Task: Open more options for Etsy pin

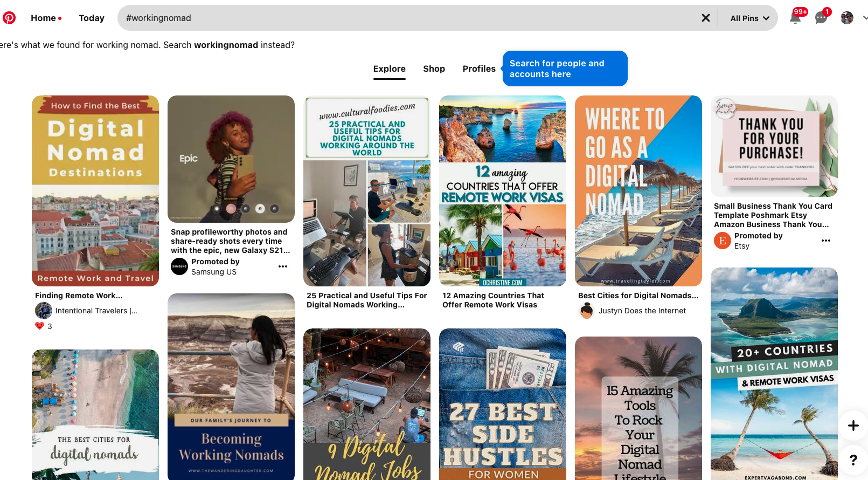Action: (826, 241)
